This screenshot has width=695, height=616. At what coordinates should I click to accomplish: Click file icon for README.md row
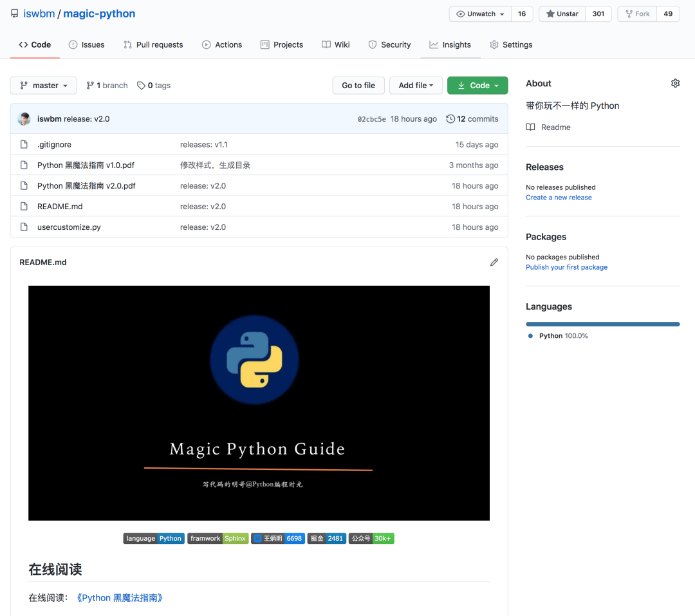(x=24, y=206)
